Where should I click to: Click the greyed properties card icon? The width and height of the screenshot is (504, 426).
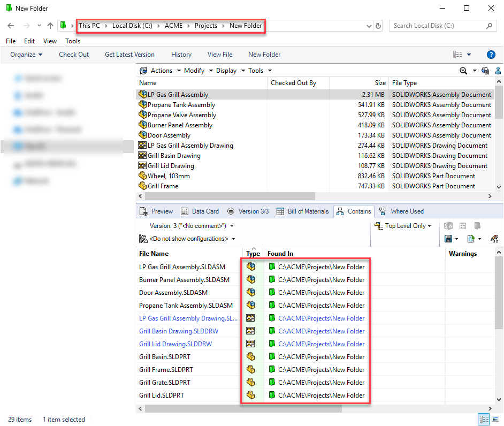(x=463, y=226)
